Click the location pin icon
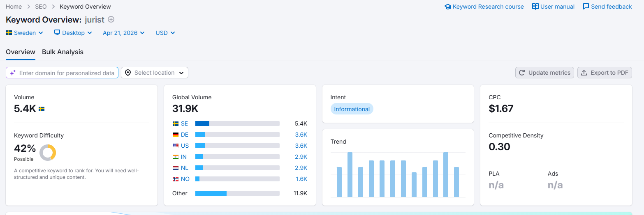Viewport: 644px width, 215px height. pyautogui.click(x=128, y=73)
